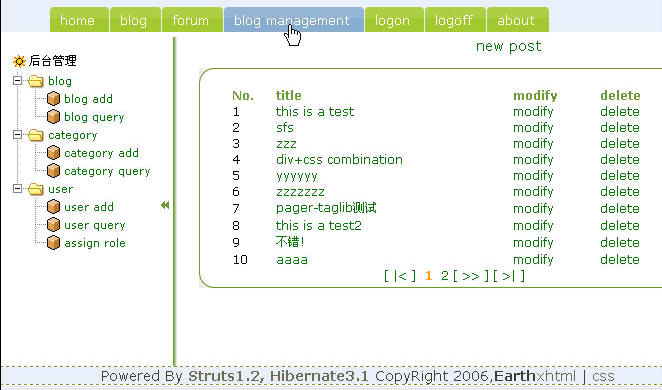Go to the first page with [ |< ]
This screenshot has width=662, height=390.
click(400, 276)
